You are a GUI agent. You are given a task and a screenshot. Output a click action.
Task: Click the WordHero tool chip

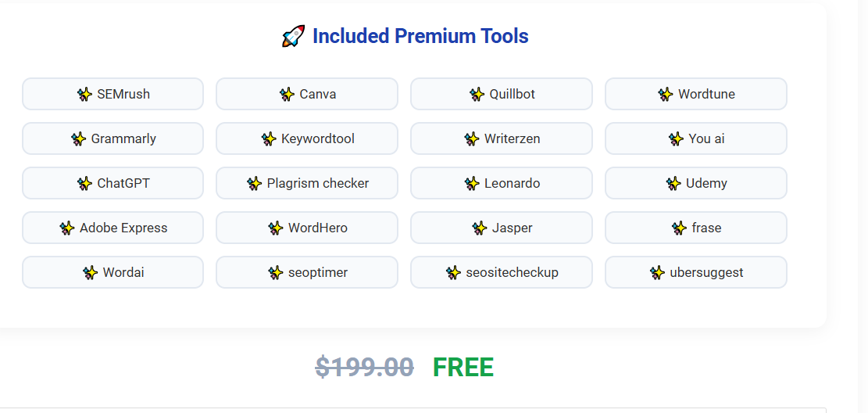(x=307, y=228)
